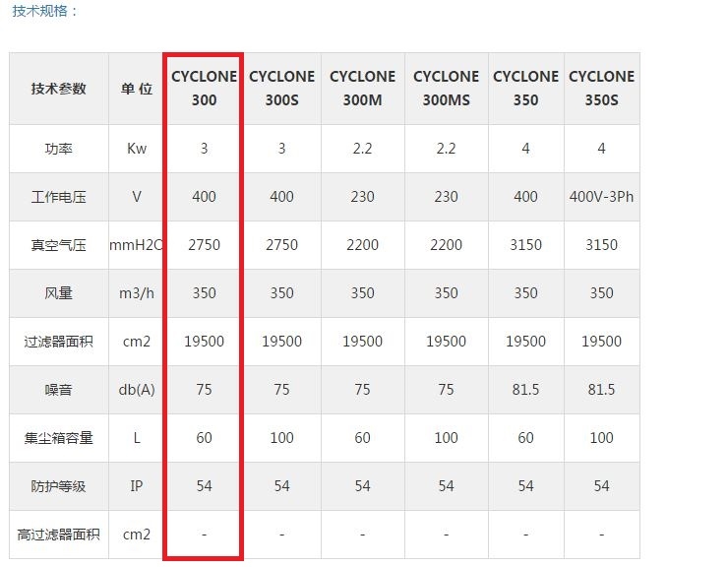Select the 过滤器面积 row label
Viewport: 728px width, 567px height.
(x=59, y=342)
